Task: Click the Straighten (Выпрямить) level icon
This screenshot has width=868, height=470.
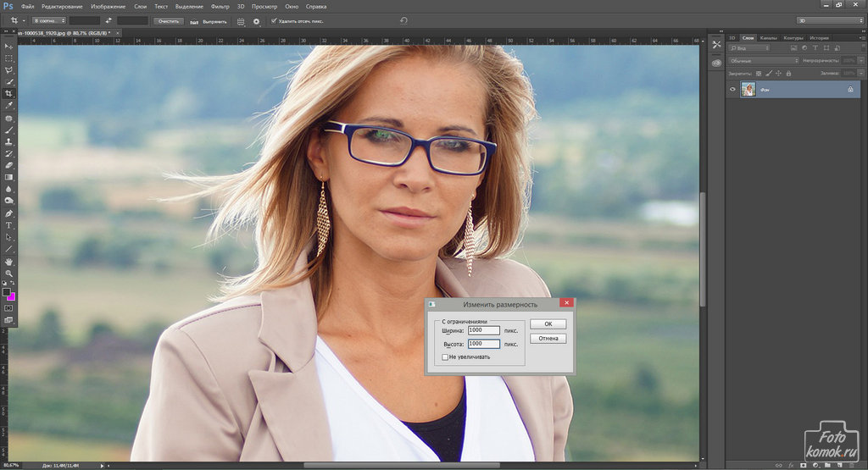Action: click(194, 20)
